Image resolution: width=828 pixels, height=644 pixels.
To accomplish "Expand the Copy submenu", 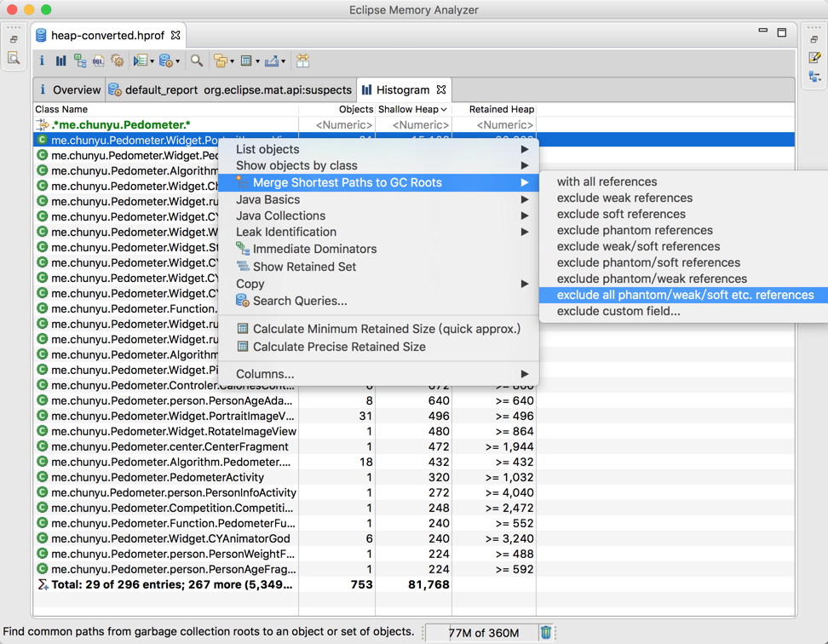I will pos(378,284).
